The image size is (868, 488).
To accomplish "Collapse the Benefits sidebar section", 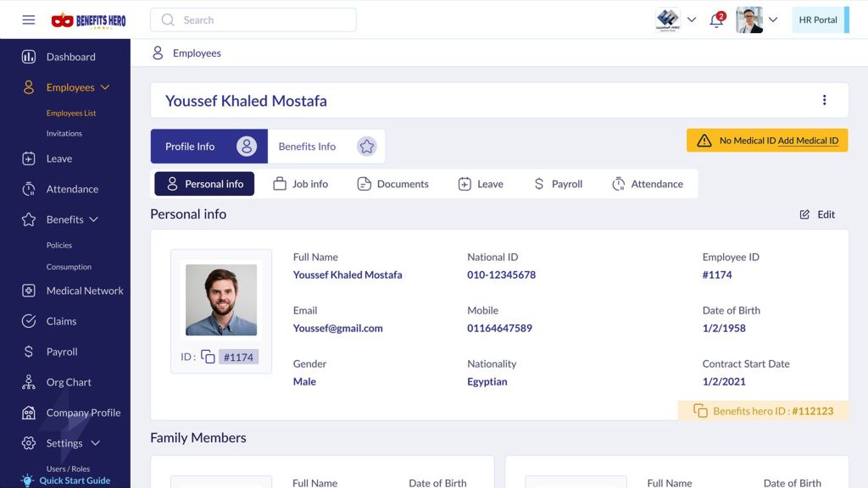I will click(x=93, y=219).
